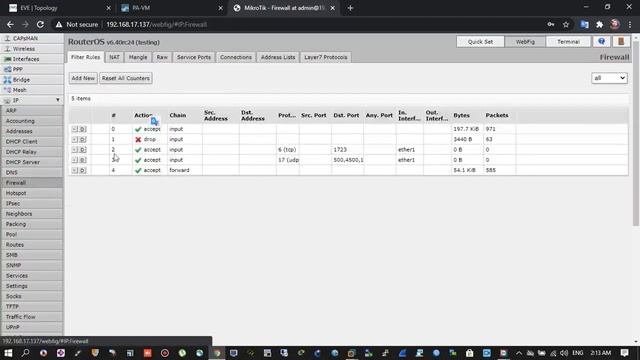Open the Bridge menu
640x360 pixels.
pyautogui.click(x=32, y=80)
